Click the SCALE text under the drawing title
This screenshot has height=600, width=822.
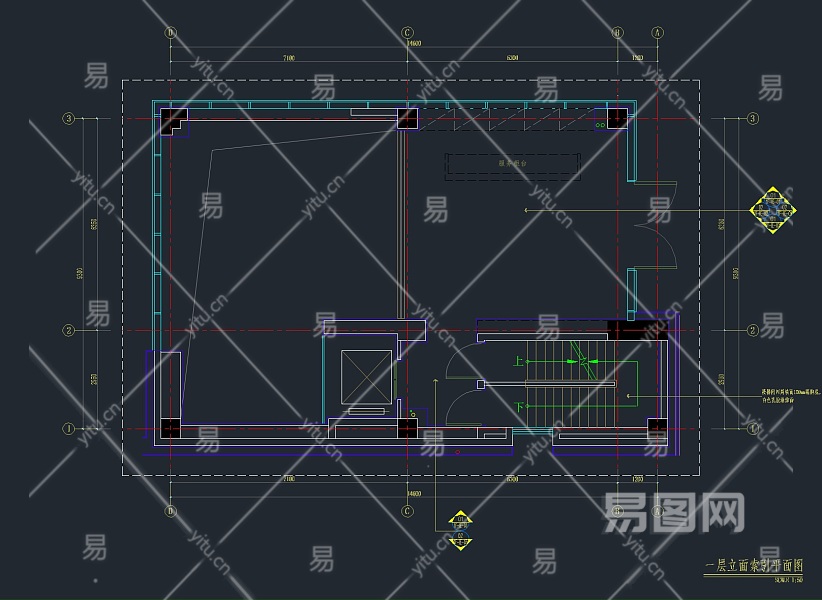(x=788, y=580)
